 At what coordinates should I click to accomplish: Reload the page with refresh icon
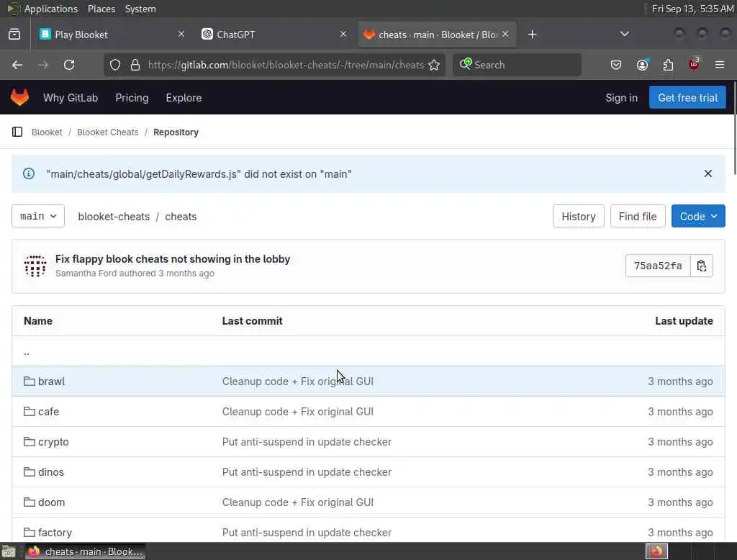[x=69, y=65]
